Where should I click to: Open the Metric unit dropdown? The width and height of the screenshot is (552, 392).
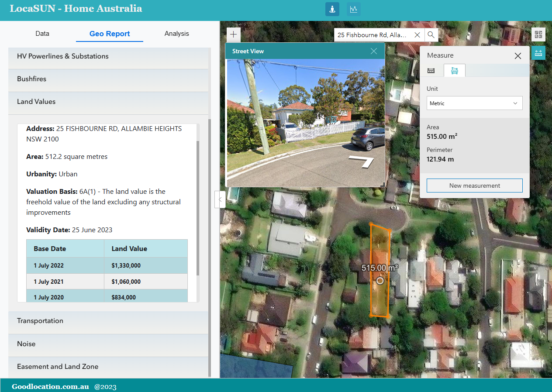coord(475,103)
